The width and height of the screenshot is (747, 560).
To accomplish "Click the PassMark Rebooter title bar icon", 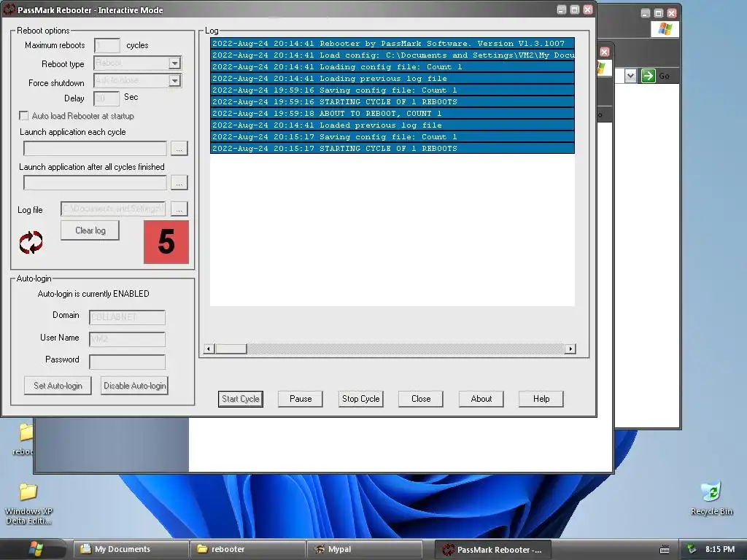I will (x=9, y=9).
